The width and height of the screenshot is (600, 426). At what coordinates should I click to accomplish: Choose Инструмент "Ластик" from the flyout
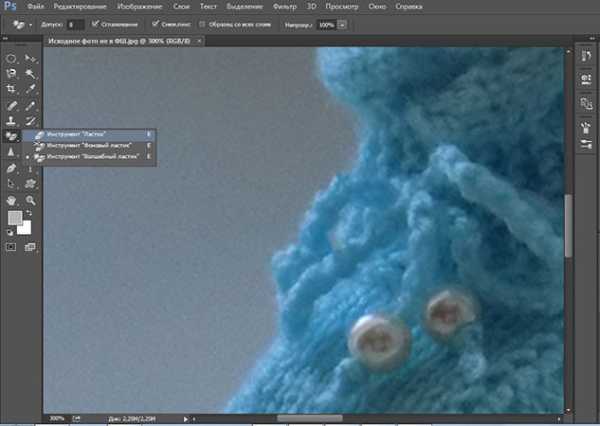(89, 134)
